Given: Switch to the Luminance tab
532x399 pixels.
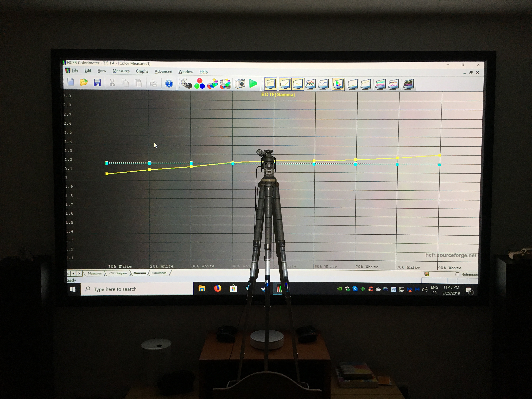Looking at the screenshot, I should tap(159, 273).
